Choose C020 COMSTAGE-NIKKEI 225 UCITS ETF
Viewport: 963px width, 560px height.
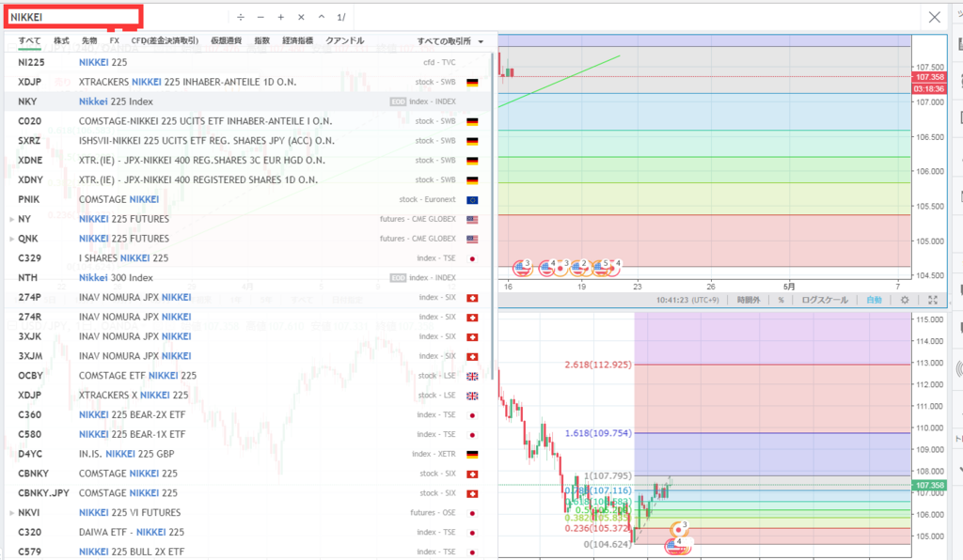(247, 121)
